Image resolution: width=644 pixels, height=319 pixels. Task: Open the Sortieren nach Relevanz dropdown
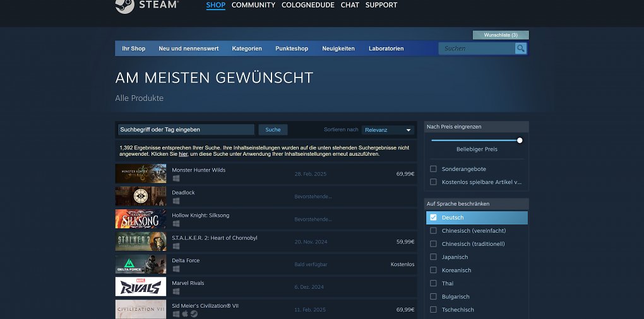(x=388, y=130)
